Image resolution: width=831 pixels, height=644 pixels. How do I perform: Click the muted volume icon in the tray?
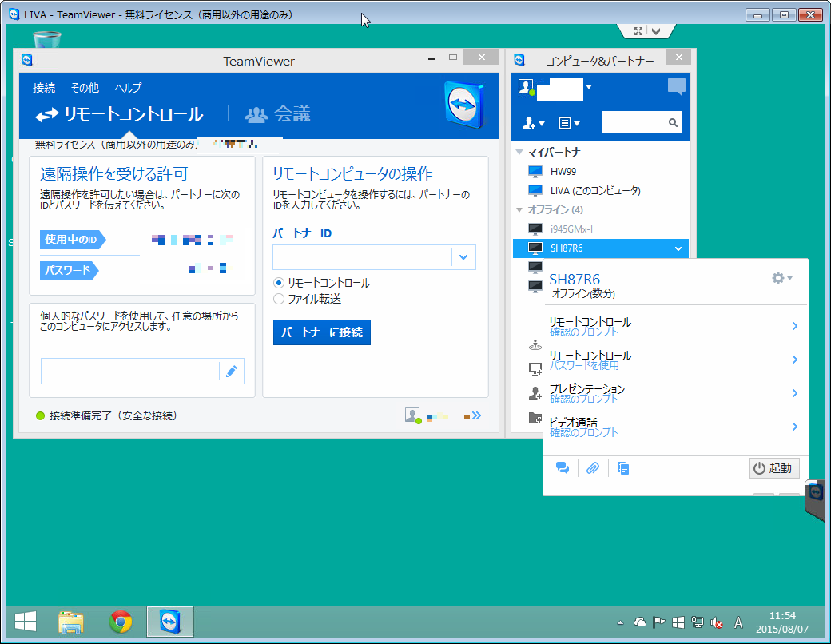pos(717,622)
